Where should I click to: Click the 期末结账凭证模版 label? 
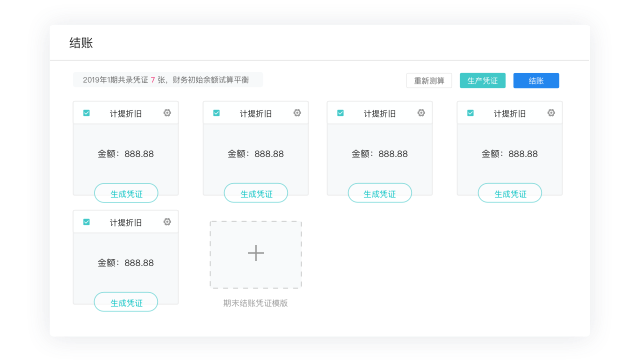pyautogui.click(x=256, y=303)
